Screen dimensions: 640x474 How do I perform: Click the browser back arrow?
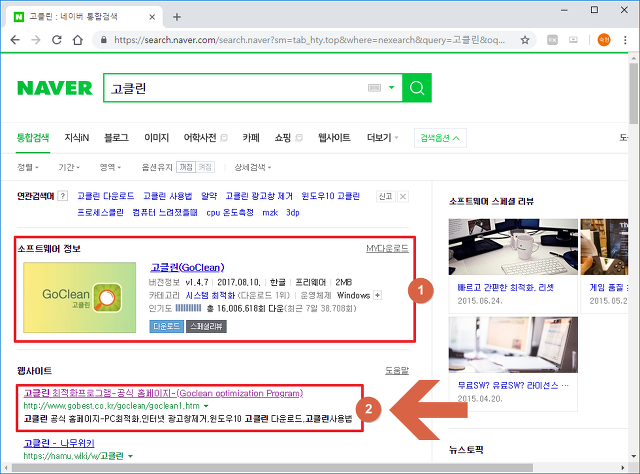point(15,40)
